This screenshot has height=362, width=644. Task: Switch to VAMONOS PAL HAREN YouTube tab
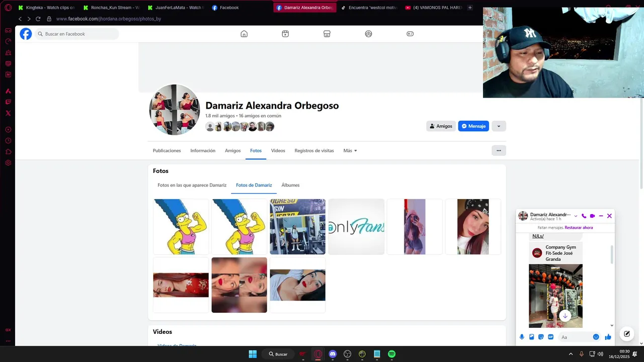coord(433,8)
